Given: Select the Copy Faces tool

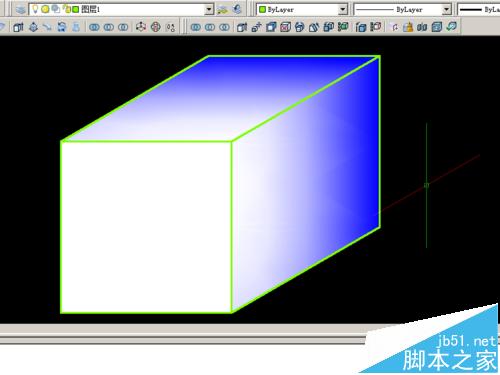Looking at the screenshot, I should [329, 27].
